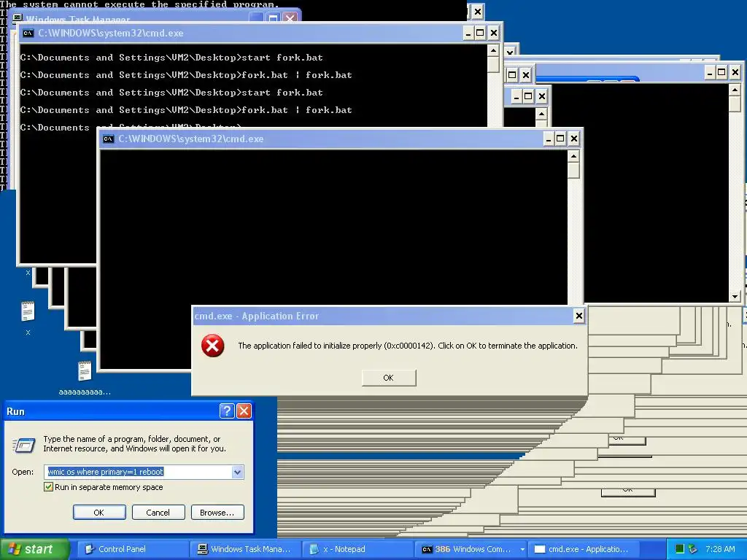Viewport: 747px width, 560px height.
Task: Minimize the rightmost cmd window
Action: coord(709,72)
